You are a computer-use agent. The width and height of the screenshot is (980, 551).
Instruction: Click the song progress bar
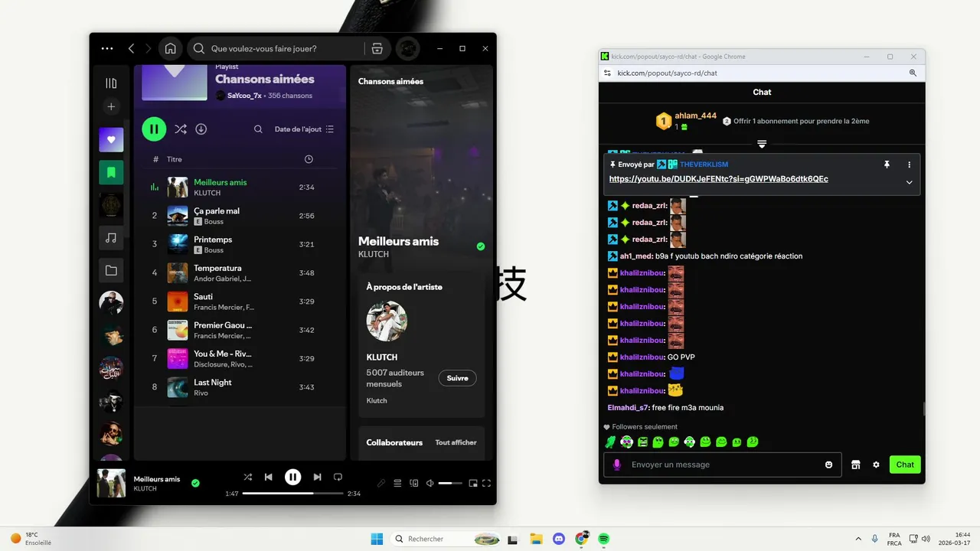pos(293,494)
